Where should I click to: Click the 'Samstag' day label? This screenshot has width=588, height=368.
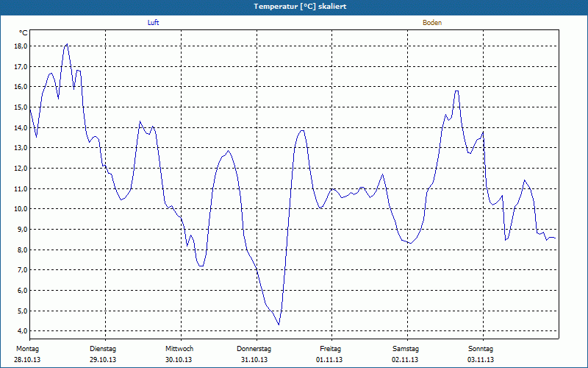pos(406,349)
